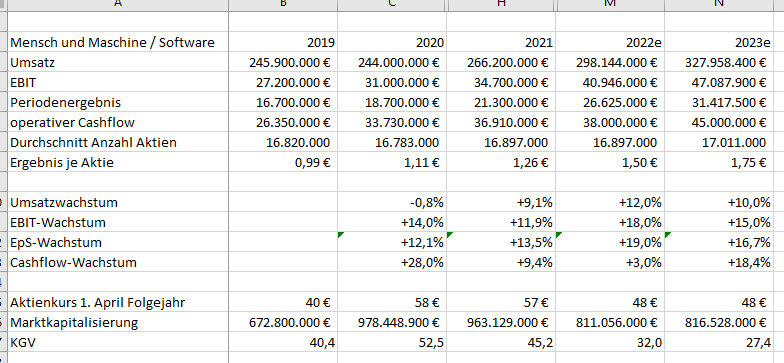Click the EBIT-Wachstum +18,0% cell
The height and width of the screenshot is (363, 784).
(610, 222)
